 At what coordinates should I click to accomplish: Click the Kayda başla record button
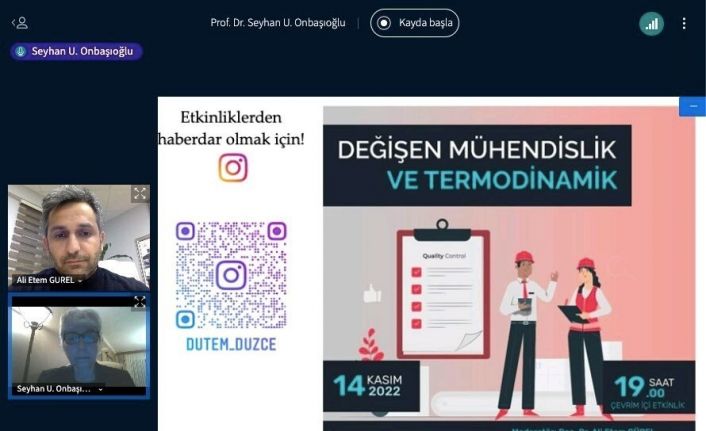point(414,23)
